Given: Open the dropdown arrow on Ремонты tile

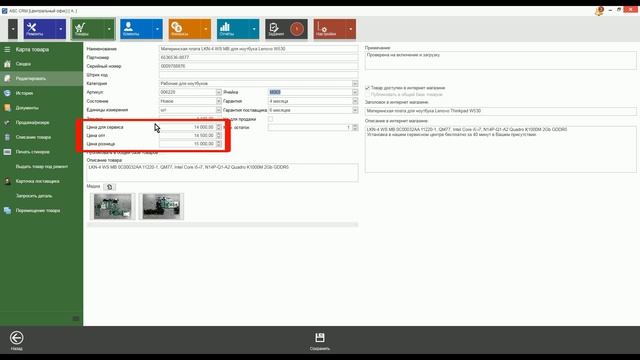Looking at the screenshot, I should [61, 29].
